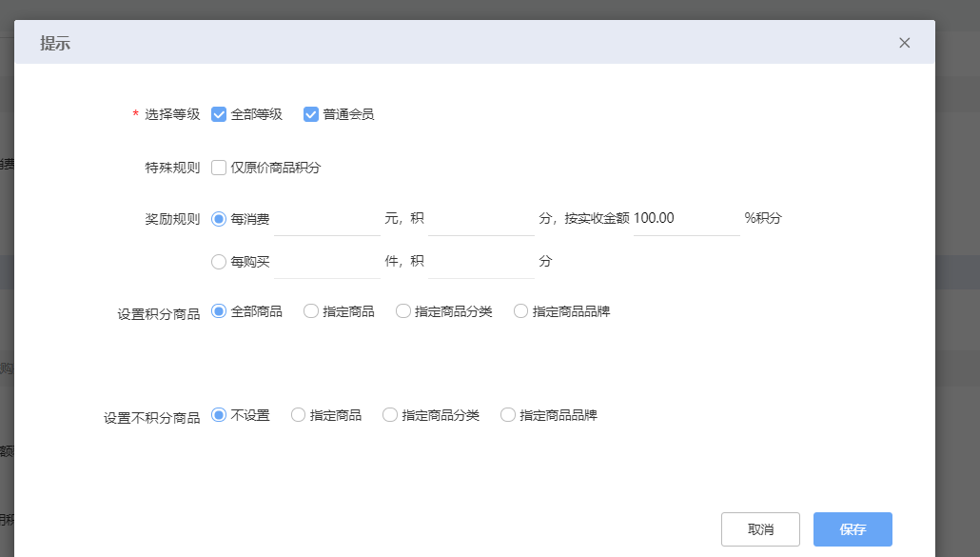This screenshot has height=557, width=980.
Task: Focus the 每消费 amount (元) input field
Action: [327, 219]
